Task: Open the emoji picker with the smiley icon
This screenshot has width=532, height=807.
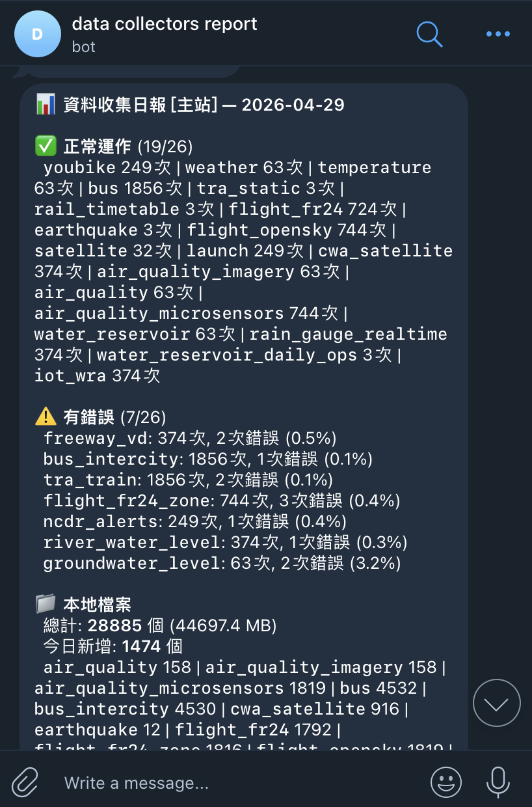Action: click(x=446, y=782)
